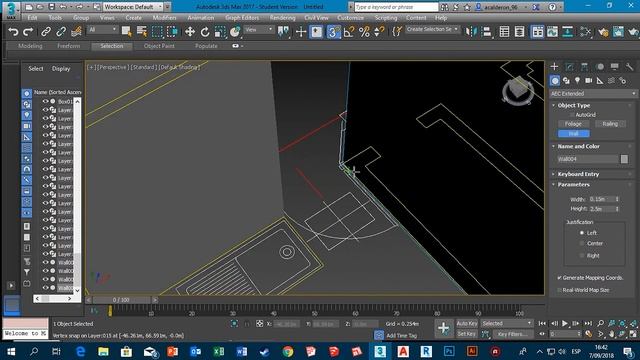Image resolution: width=640 pixels, height=360 pixels.
Task: Toggle the Spinner Snap button
Action: (x=379, y=31)
